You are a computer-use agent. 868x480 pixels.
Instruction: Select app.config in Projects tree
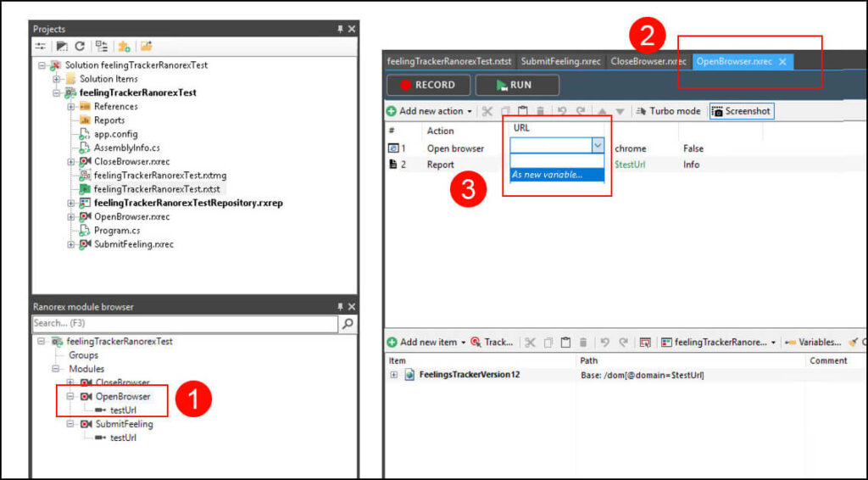click(x=115, y=134)
